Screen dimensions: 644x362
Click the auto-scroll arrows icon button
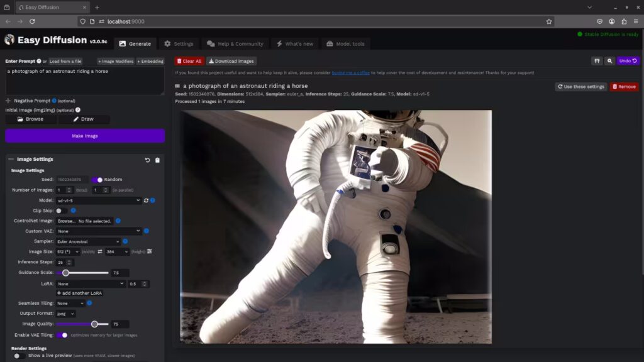click(x=597, y=61)
